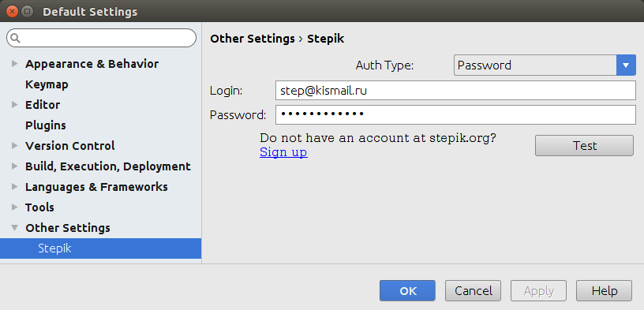Open the Keymap settings page
The width and height of the screenshot is (644, 310).
click(47, 85)
